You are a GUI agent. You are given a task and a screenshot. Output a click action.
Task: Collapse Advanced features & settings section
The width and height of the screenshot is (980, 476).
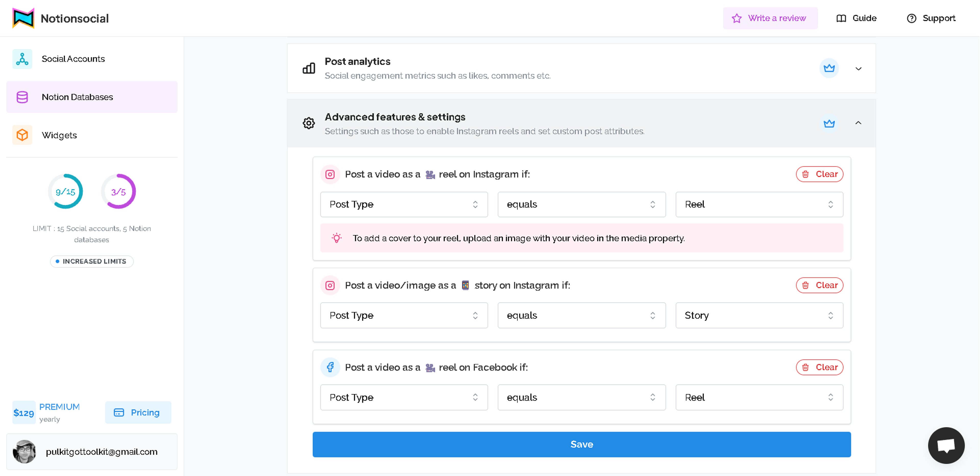coord(858,123)
